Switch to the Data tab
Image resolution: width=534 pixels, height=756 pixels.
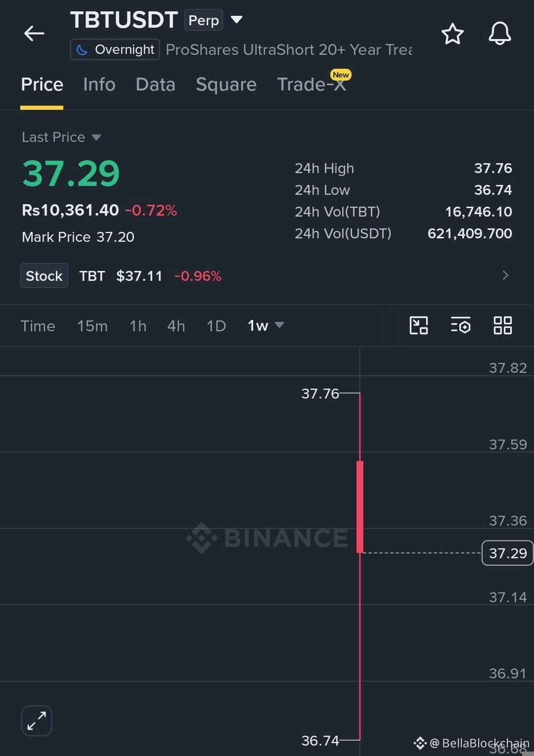(x=155, y=85)
